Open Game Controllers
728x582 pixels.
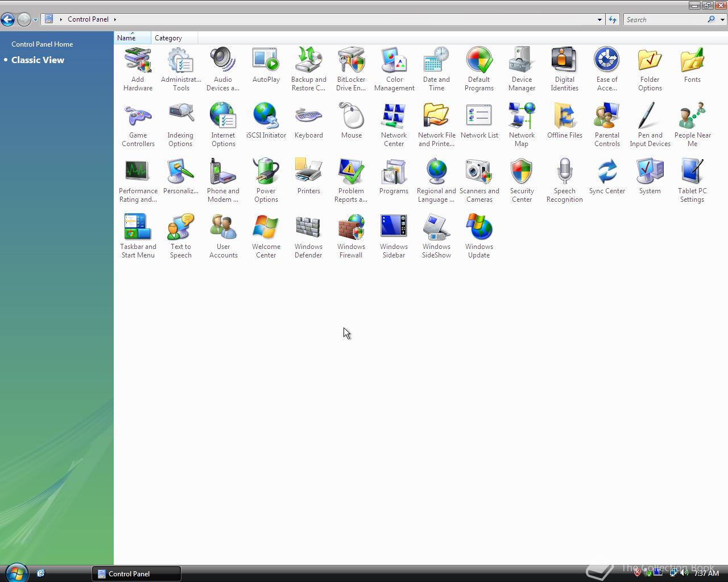pos(138,125)
